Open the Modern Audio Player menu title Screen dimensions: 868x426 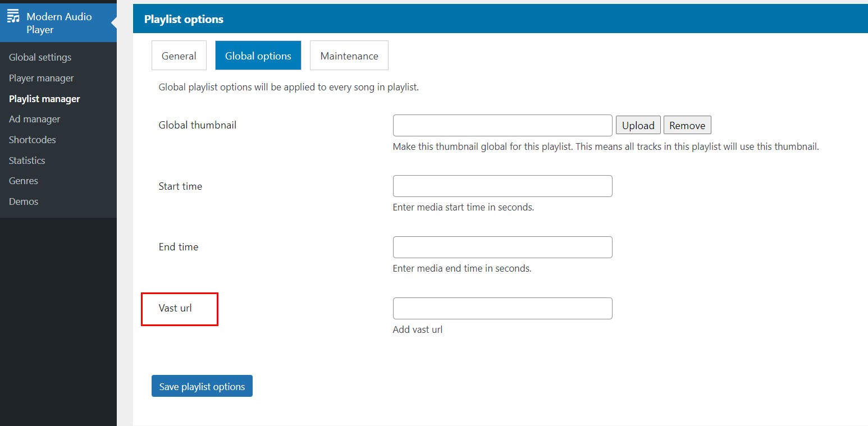[59, 23]
